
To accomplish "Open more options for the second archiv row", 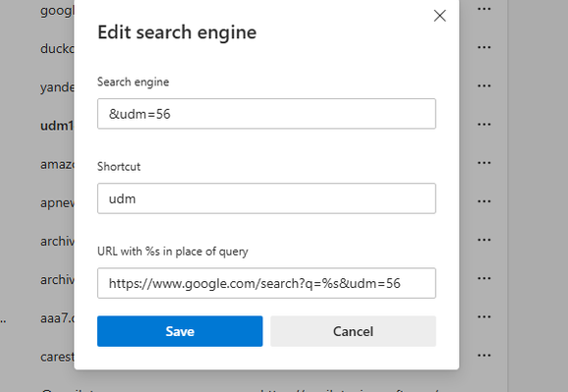I will [x=483, y=278].
